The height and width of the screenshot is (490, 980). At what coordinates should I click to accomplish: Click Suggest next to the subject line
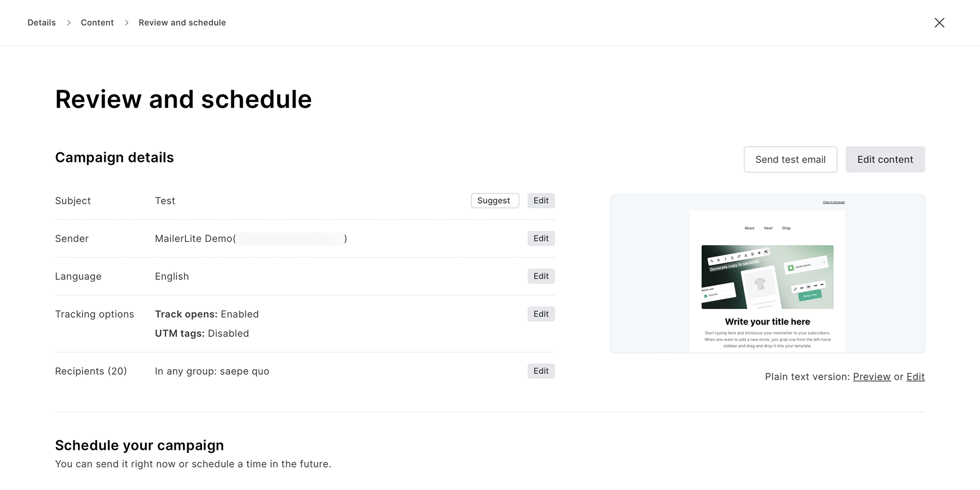pyautogui.click(x=494, y=200)
